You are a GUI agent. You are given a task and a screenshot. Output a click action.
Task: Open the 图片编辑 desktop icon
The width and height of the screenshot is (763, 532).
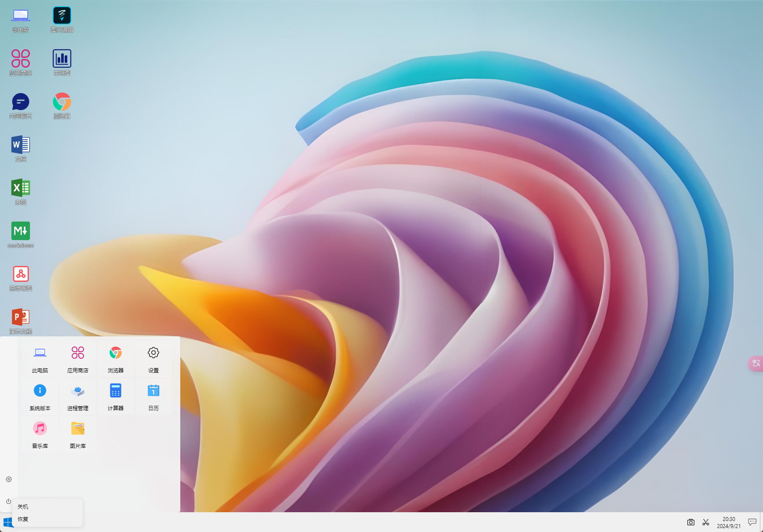pos(62,20)
